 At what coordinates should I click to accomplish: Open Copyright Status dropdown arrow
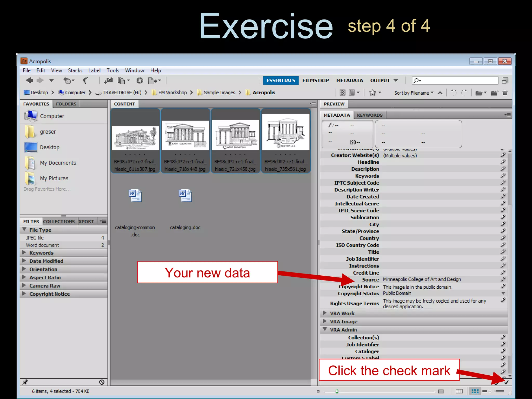(503, 293)
